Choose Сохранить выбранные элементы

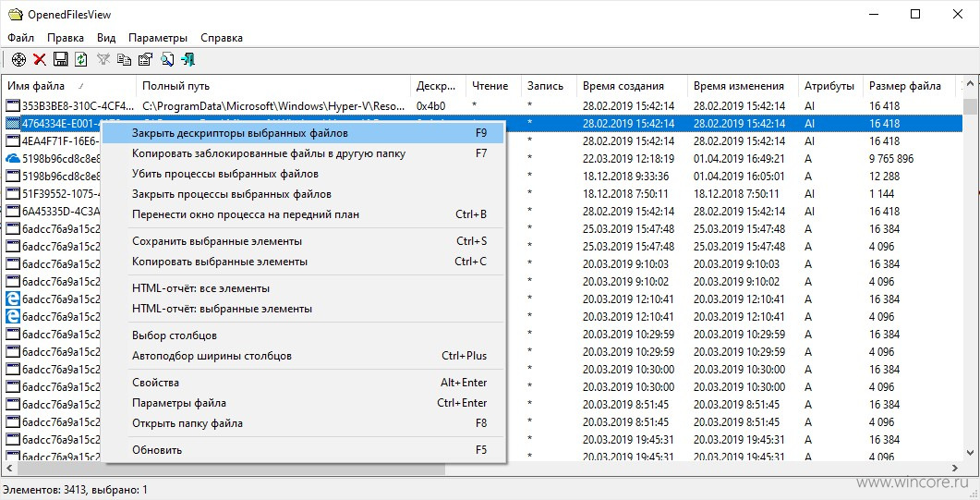click(303, 241)
